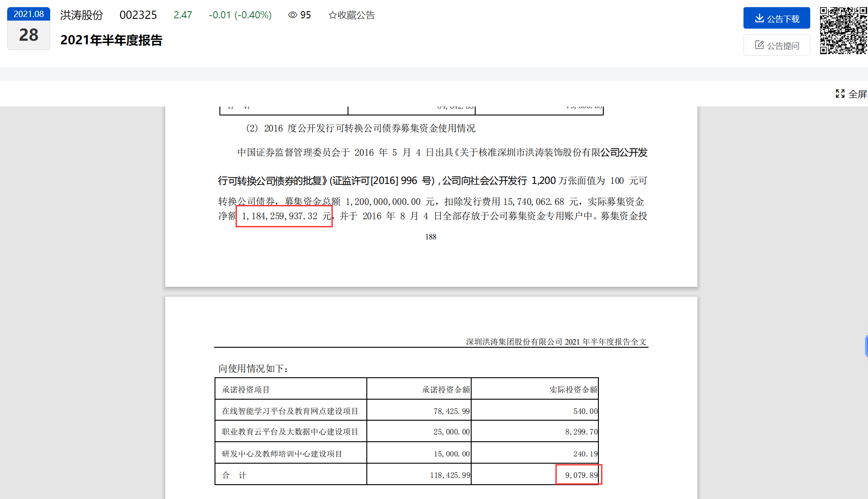The width and height of the screenshot is (868, 499).
Task: Click the blue side tab at right edge
Action: pyautogui.click(x=866, y=346)
